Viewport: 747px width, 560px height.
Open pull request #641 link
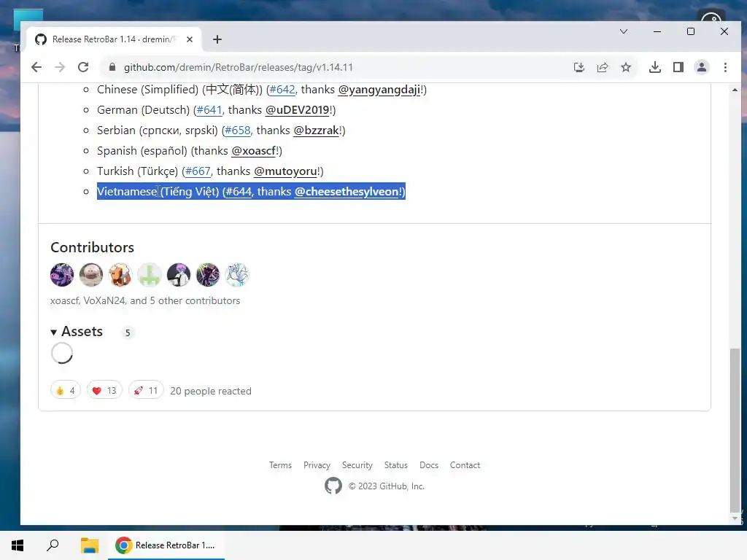point(209,110)
